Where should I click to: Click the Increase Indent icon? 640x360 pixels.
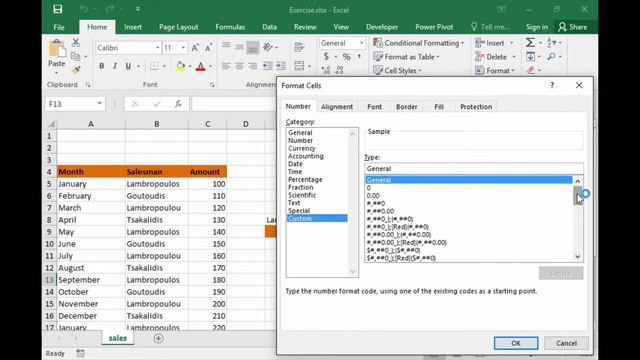point(281,66)
